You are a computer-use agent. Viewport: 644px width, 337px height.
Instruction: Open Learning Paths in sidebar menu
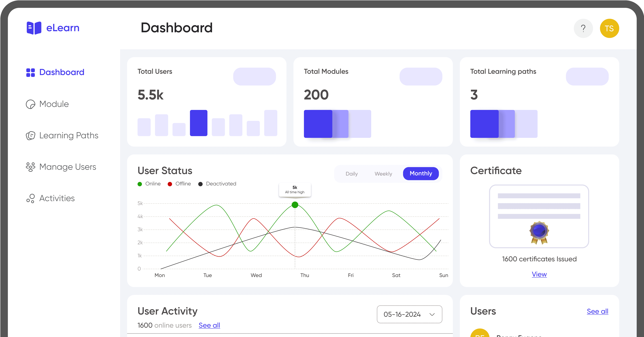62,136
